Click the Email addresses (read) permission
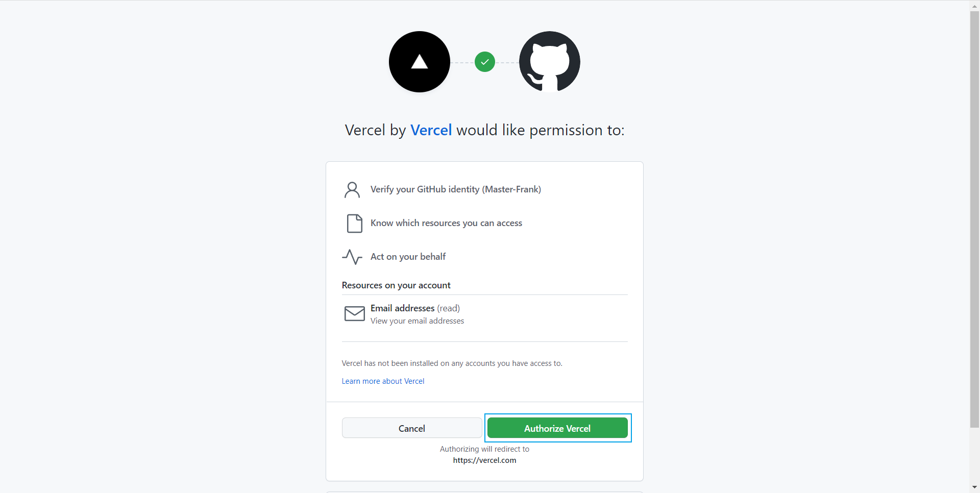Viewport: 980px width, 493px height. [x=415, y=308]
